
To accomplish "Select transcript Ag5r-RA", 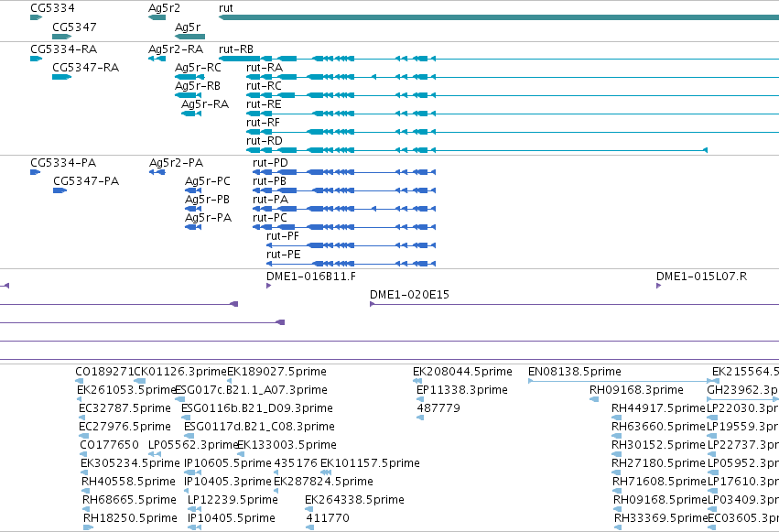I will pos(205,104).
